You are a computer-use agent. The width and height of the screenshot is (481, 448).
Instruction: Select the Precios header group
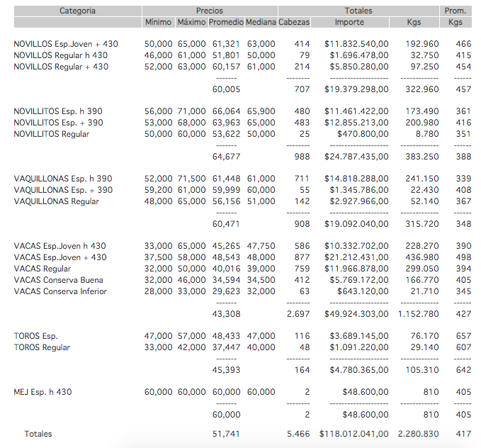(x=210, y=11)
